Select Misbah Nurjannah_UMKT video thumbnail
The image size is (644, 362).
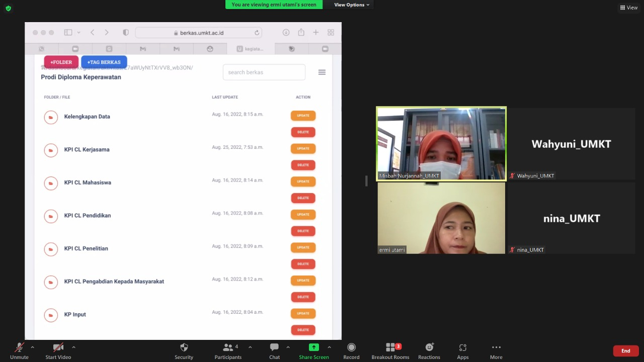[x=441, y=143]
